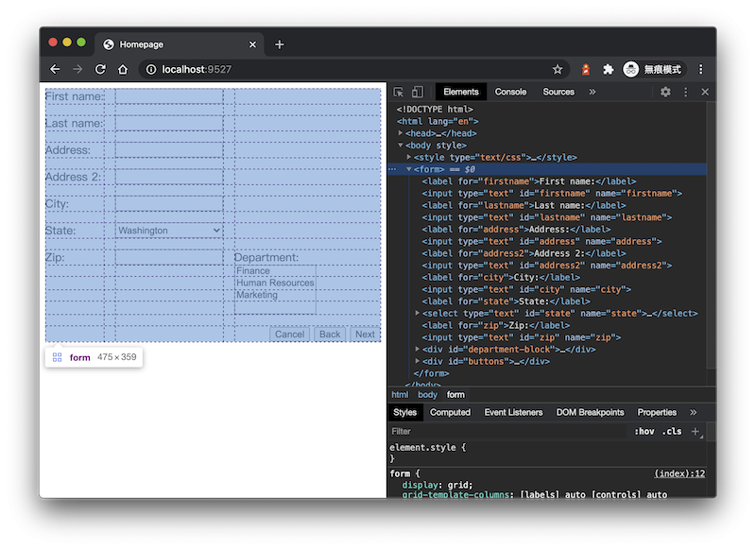Viewport: 756px width, 550px height.
Task: Select form in the breadcrumb
Action: tap(455, 395)
